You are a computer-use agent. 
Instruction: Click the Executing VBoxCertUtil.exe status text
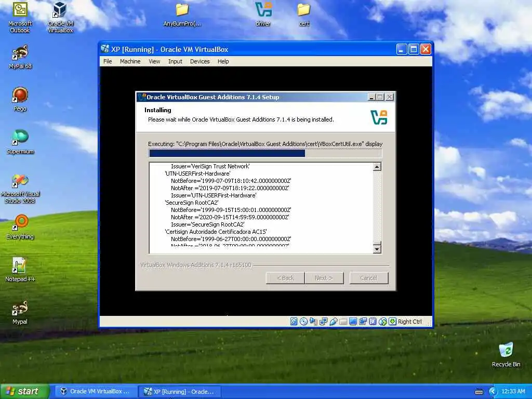265,144
